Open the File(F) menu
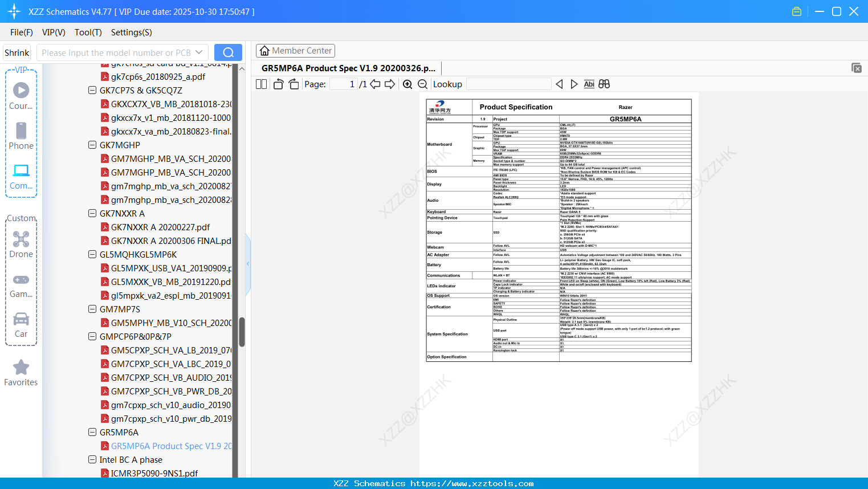 pyautogui.click(x=22, y=32)
